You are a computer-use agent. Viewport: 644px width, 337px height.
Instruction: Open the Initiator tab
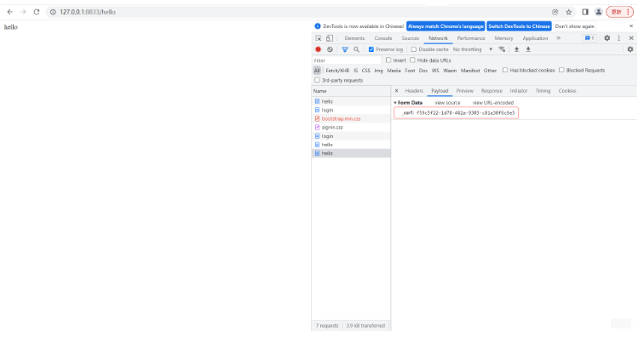[x=519, y=91]
